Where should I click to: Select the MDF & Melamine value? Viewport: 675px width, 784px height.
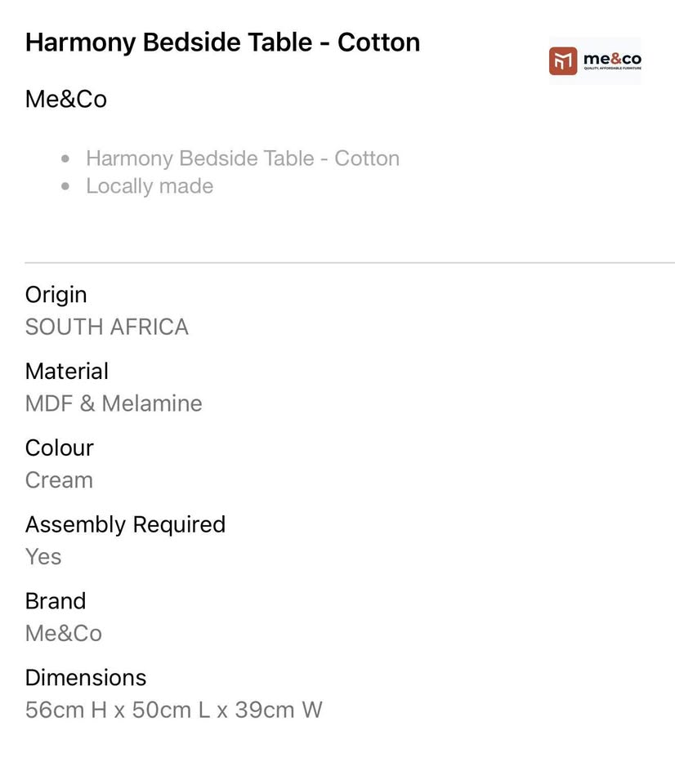click(114, 403)
